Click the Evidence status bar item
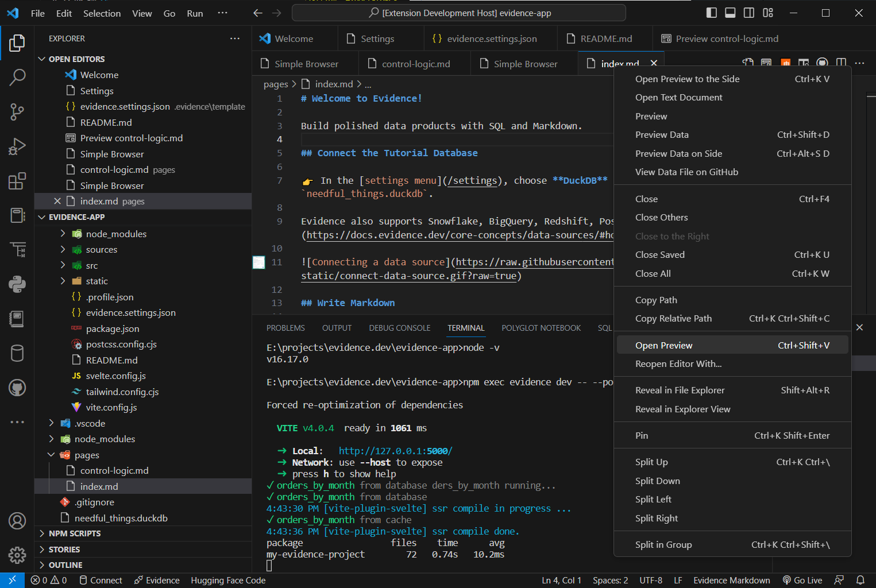Viewport: 876px width, 588px height. point(156,580)
